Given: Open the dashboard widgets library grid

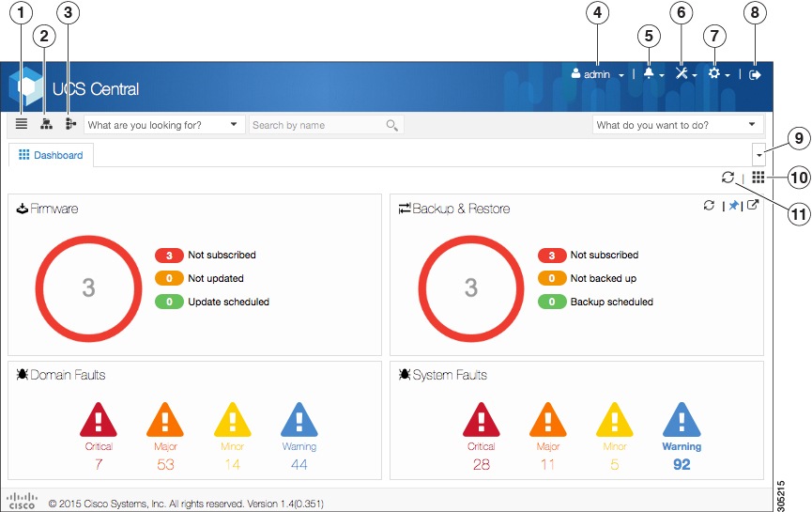Looking at the screenshot, I should tap(758, 178).
